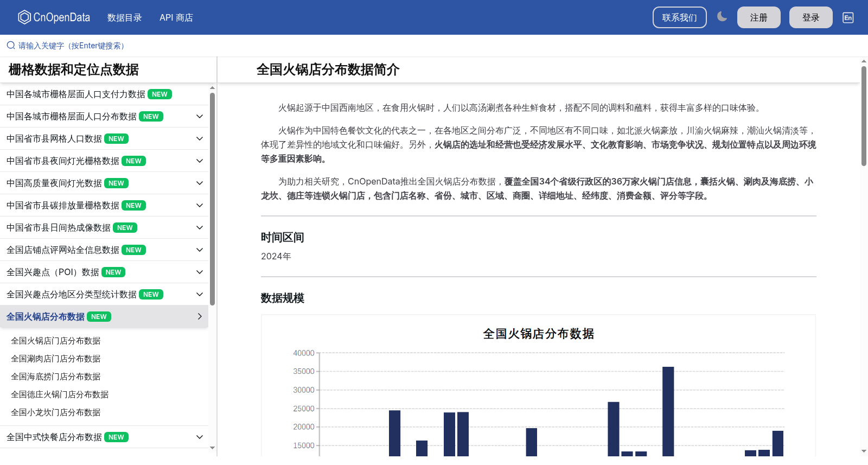Image resolution: width=868 pixels, height=465 pixels.
Task: Expand chevron for 中国省市县网格人口数据
Action: [200, 138]
